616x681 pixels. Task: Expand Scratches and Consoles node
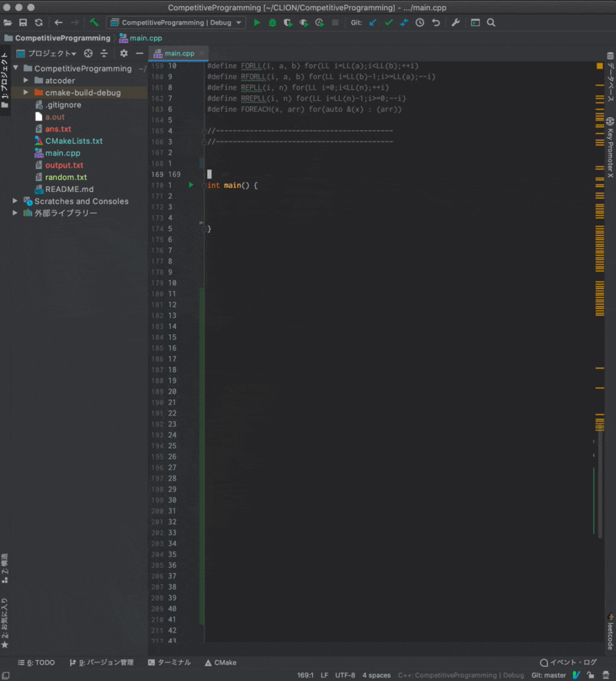15,201
